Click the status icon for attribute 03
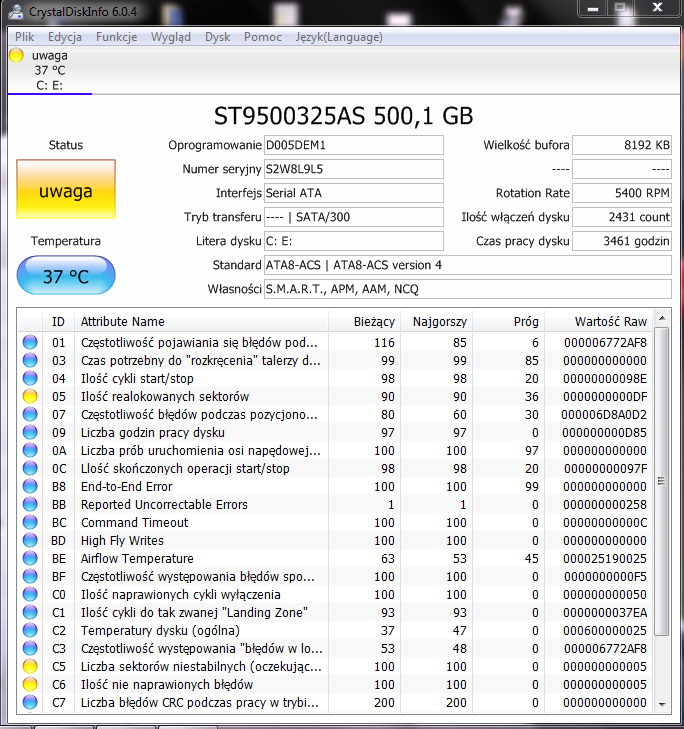684x729 pixels. click(30, 360)
